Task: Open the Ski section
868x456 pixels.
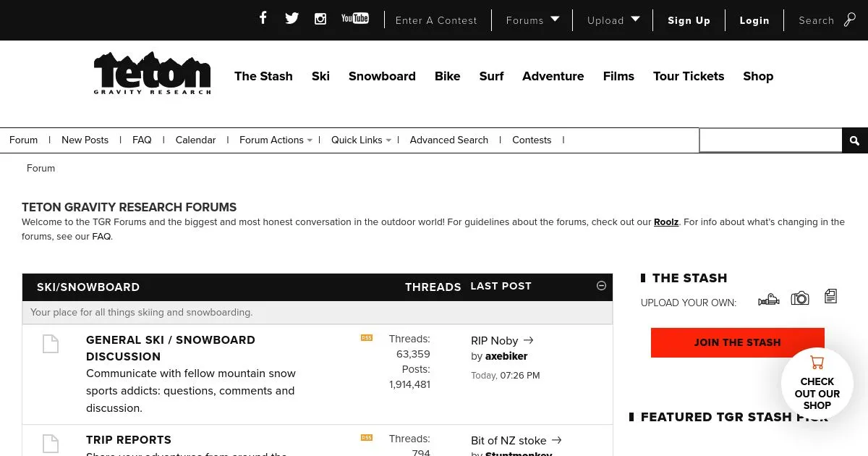Action: [x=320, y=76]
